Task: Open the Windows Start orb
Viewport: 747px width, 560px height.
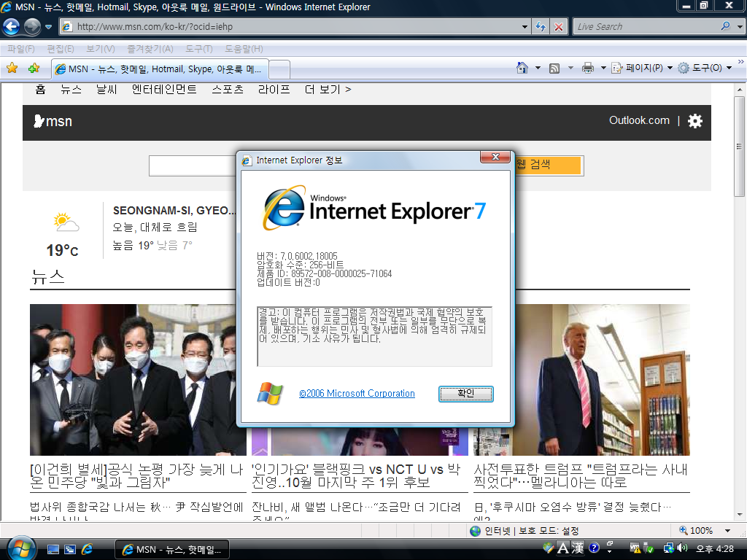Action: [21, 548]
